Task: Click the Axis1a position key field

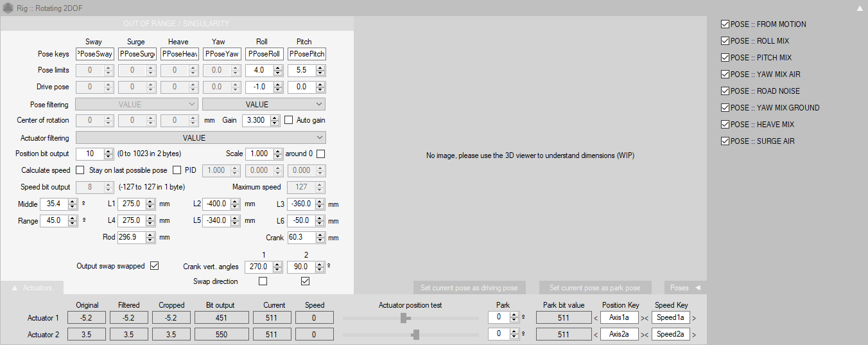Action: coord(620,317)
